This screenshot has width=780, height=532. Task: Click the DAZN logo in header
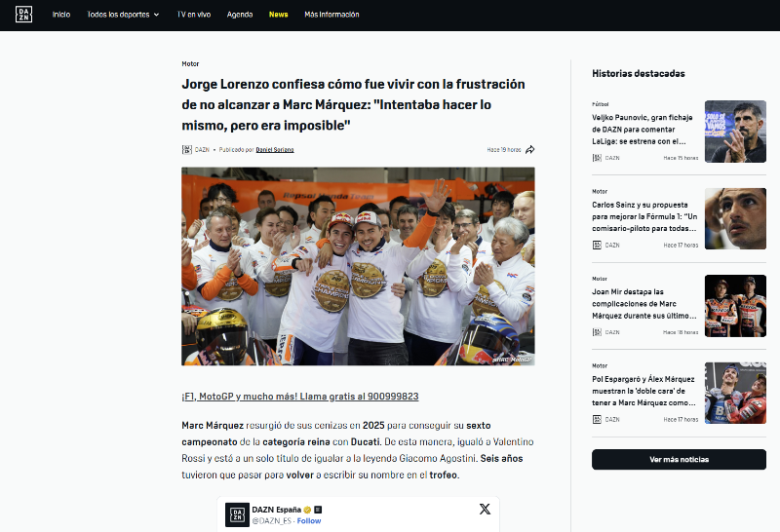coord(23,15)
